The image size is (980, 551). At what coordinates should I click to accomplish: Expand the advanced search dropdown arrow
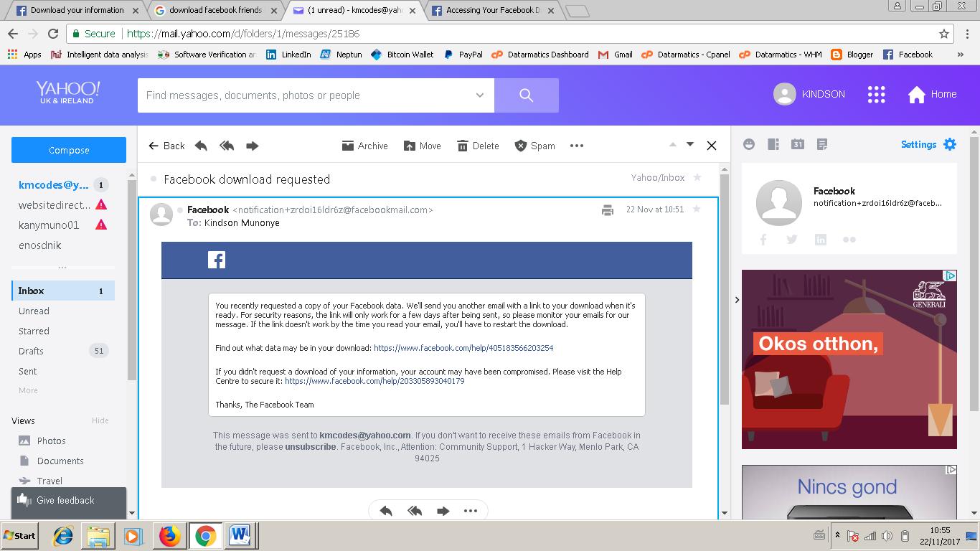pos(480,95)
